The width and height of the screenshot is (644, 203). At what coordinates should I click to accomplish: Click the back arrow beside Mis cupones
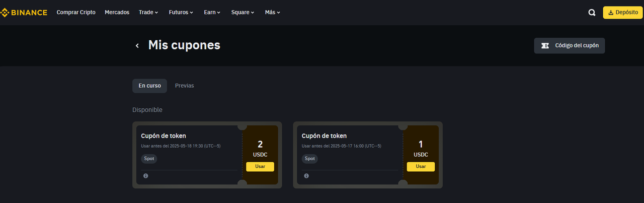[x=137, y=46]
